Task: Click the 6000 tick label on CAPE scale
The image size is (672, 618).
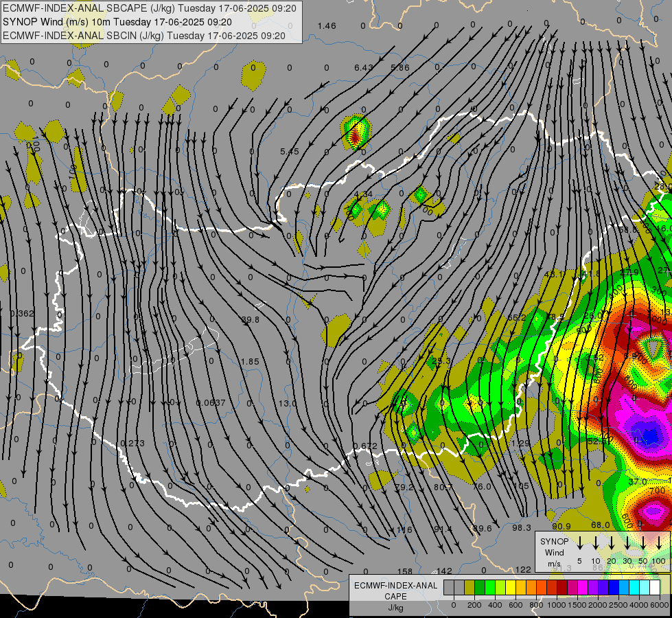Action: click(659, 605)
